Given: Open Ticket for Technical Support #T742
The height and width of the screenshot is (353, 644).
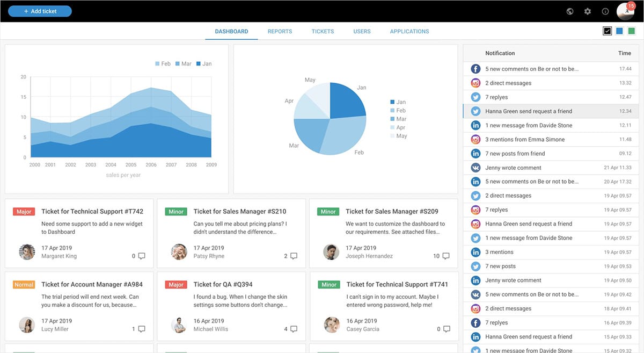Looking at the screenshot, I should pos(92,212).
